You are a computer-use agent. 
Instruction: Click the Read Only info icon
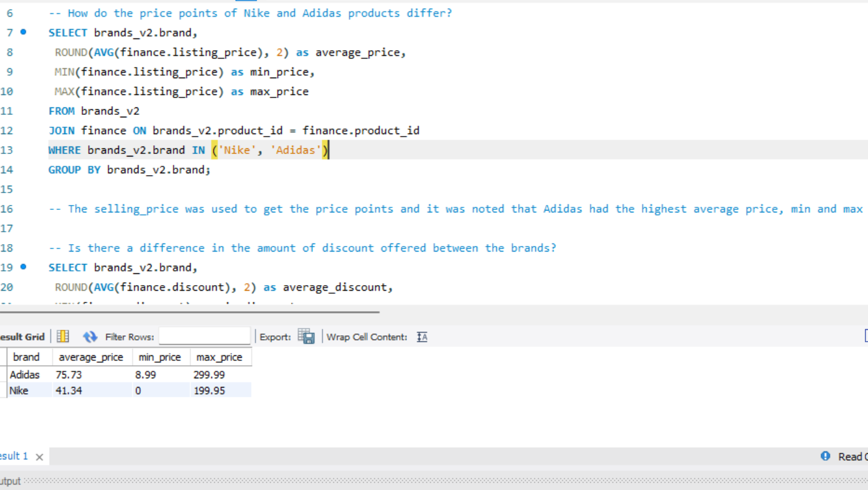tap(825, 456)
